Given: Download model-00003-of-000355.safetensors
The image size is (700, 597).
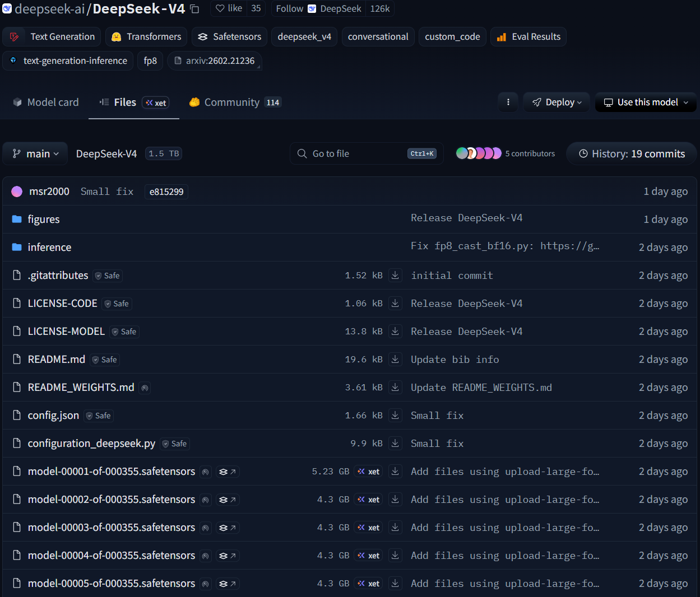Looking at the screenshot, I should pos(395,527).
